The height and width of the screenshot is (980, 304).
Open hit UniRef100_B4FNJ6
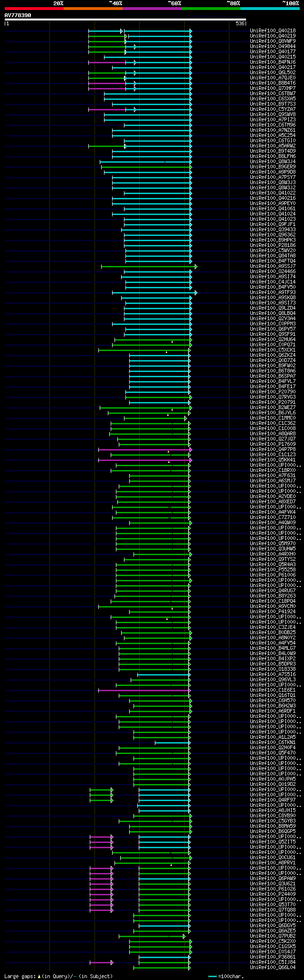(273, 62)
